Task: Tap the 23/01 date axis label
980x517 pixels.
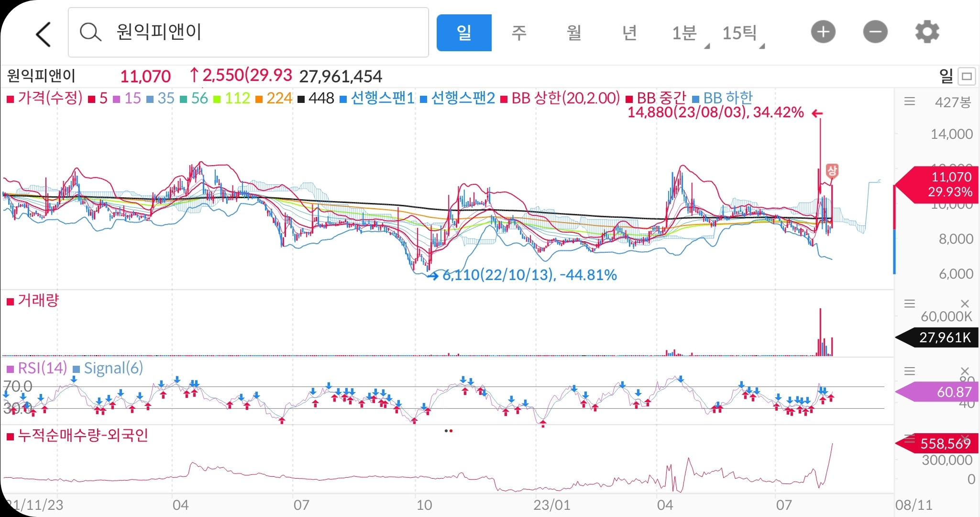Action: (552, 505)
